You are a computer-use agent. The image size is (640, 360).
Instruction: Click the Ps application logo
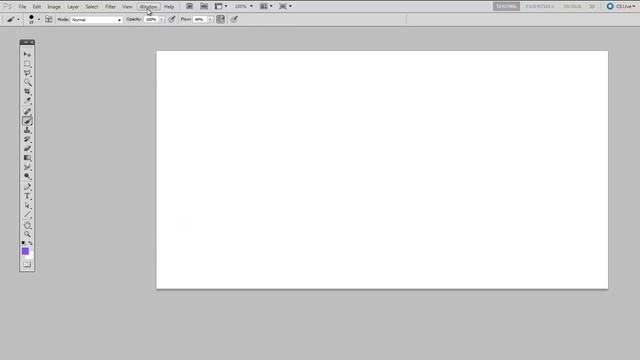tap(7, 7)
